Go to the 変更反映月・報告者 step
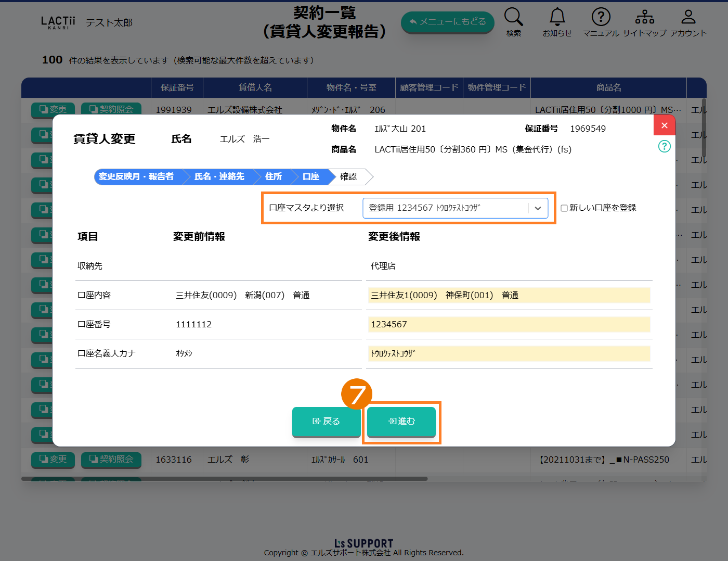 tap(136, 177)
